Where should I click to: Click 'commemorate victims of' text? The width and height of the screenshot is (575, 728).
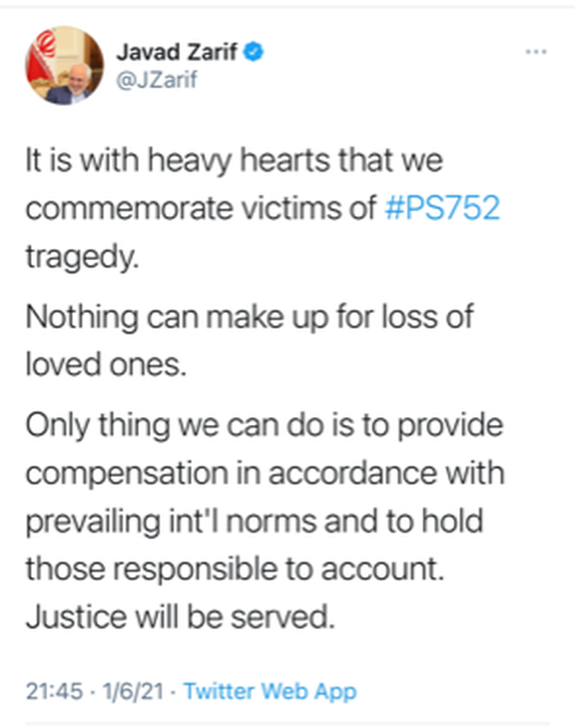[201, 207]
